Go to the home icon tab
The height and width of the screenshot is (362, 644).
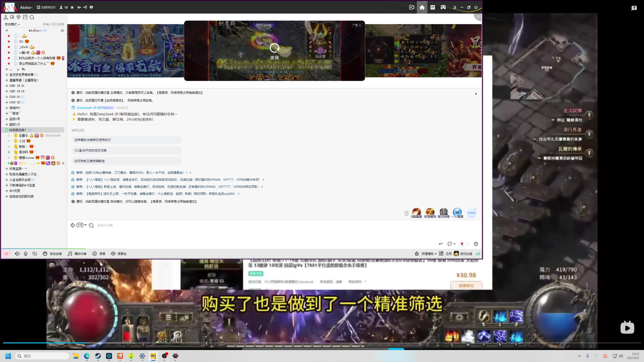(x=422, y=7)
